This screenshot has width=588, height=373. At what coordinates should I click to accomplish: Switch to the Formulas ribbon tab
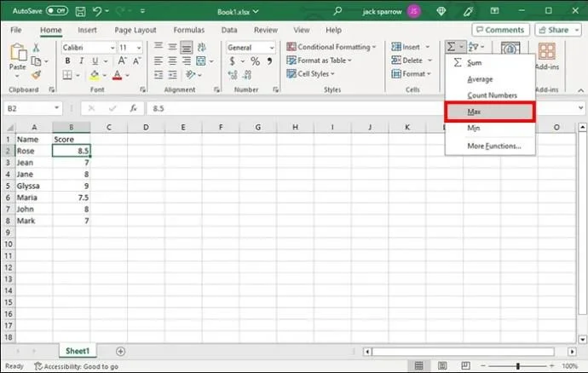tap(188, 30)
